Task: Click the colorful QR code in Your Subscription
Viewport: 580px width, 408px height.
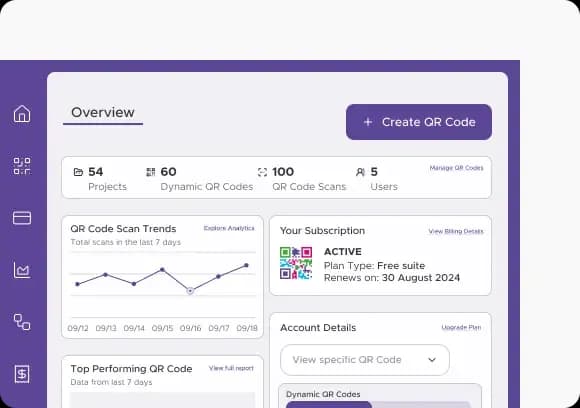Action: coord(296,263)
